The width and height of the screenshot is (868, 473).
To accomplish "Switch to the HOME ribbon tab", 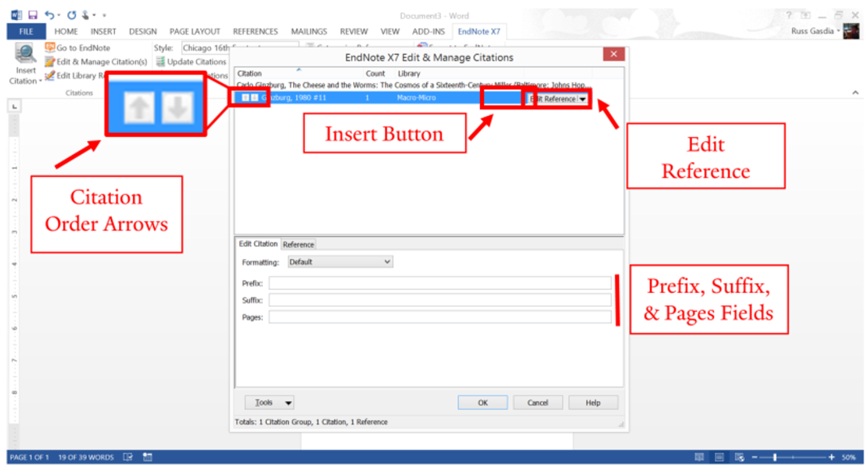I will [x=66, y=31].
